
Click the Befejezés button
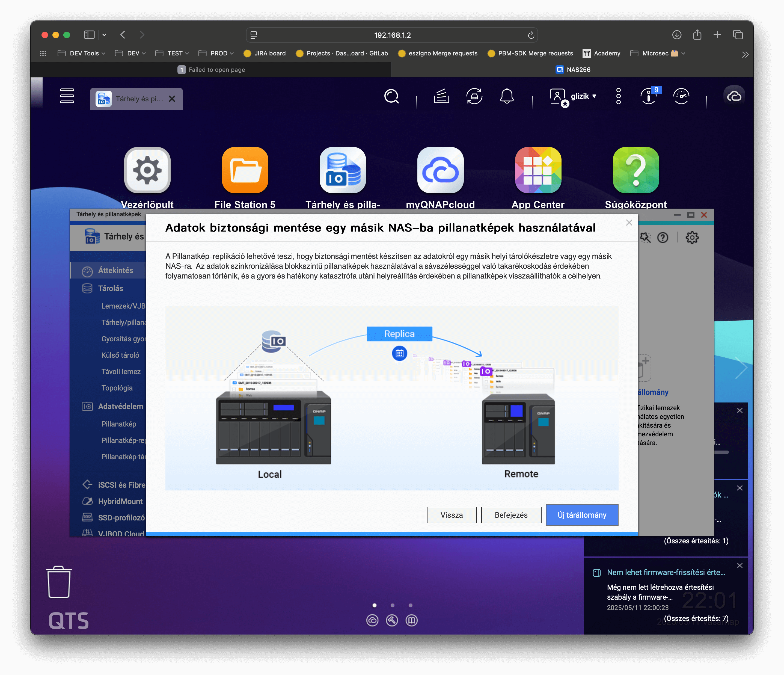click(511, 515)
